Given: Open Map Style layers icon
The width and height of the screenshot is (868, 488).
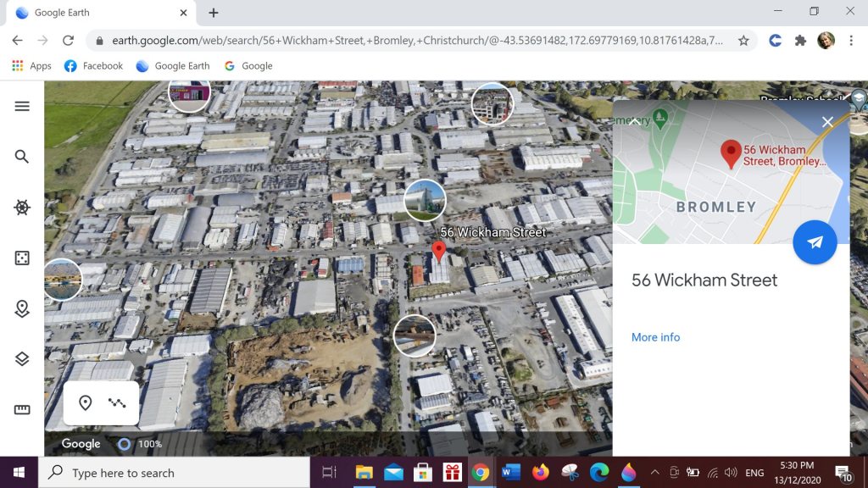Looking at the screenshot, I should click(22, 359).
